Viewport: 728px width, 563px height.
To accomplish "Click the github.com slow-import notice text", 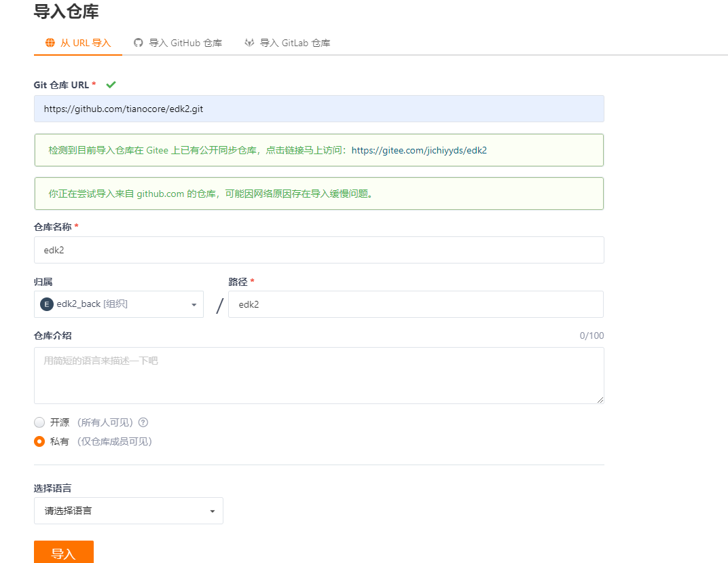I will pyautogui.click(x=211, y=194).
